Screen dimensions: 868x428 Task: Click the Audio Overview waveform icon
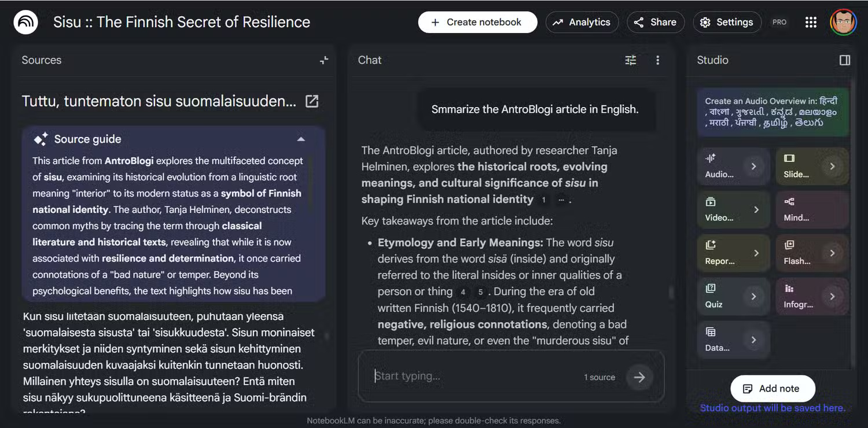pyautogui.click(x=711, y=158)
